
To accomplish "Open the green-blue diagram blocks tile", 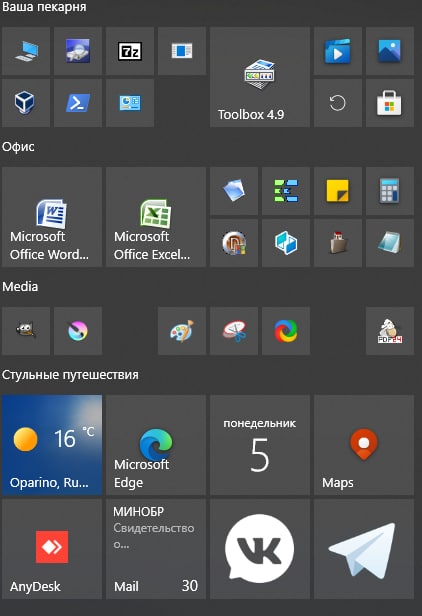I will point(286,191).
